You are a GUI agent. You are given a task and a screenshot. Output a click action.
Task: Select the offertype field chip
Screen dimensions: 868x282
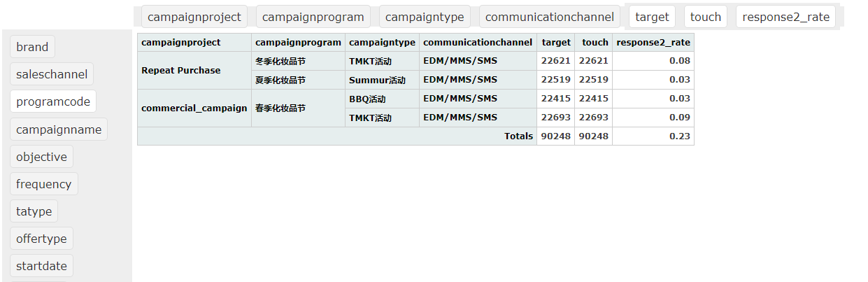pos(41,239)
